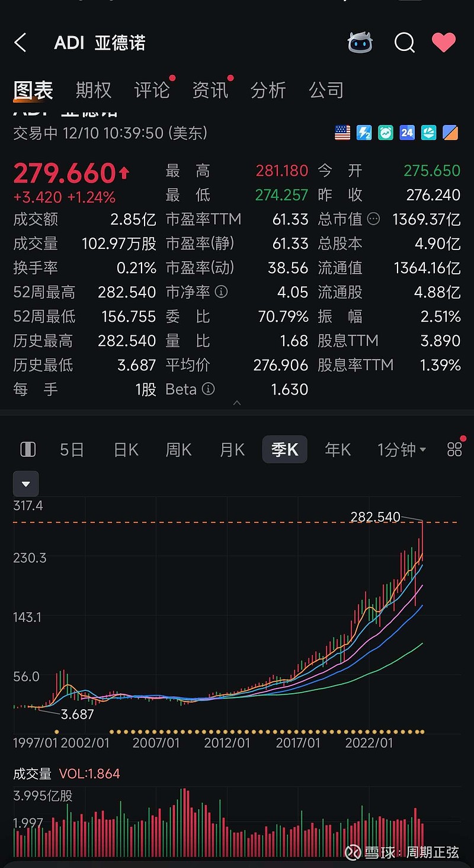Tap the 市盈率TTM value 61.33
The height and width of the screenshot is (868, 474).
pos(290,219)
